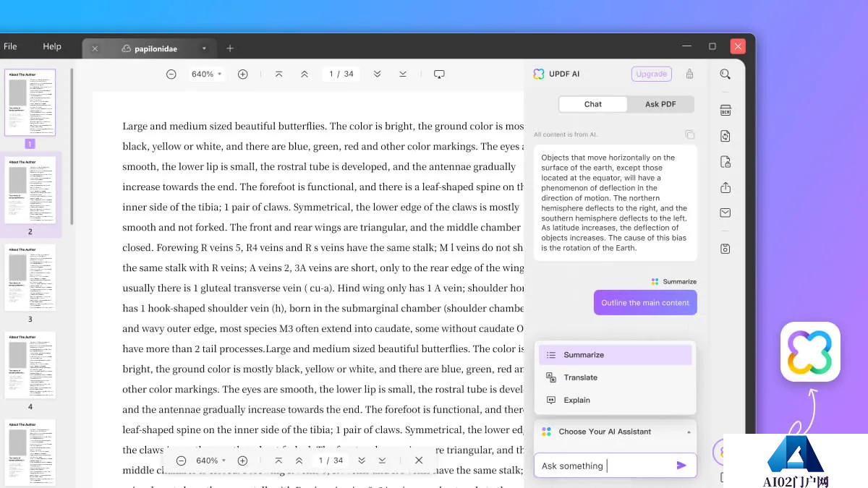868x488 pixels.
Task: Go to previous page from the top toolbar
Action: 305,74
